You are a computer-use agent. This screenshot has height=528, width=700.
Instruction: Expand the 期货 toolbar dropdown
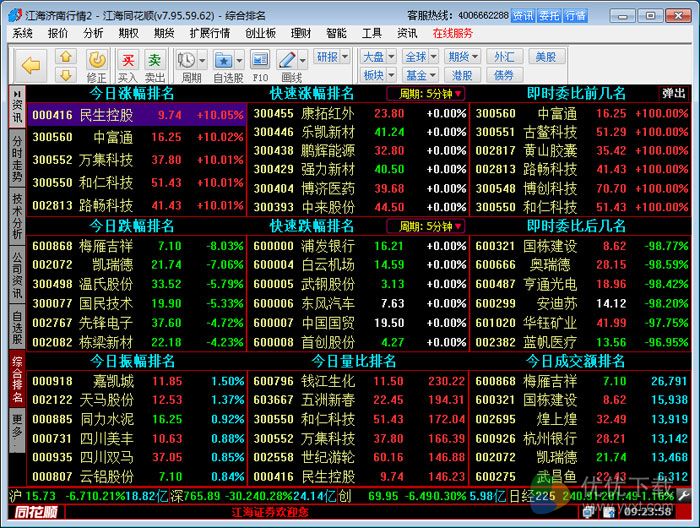click(x=475, y=57)
